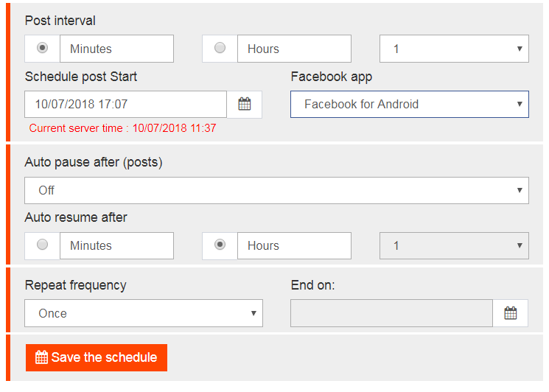Open calendar picker for Schedule post Start
Image resolution: width=549 pixels, height=392 pixels.
point(245,105)
